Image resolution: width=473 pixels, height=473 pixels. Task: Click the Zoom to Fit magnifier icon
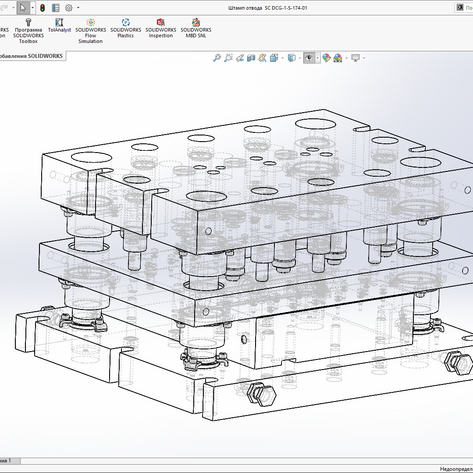217,58
